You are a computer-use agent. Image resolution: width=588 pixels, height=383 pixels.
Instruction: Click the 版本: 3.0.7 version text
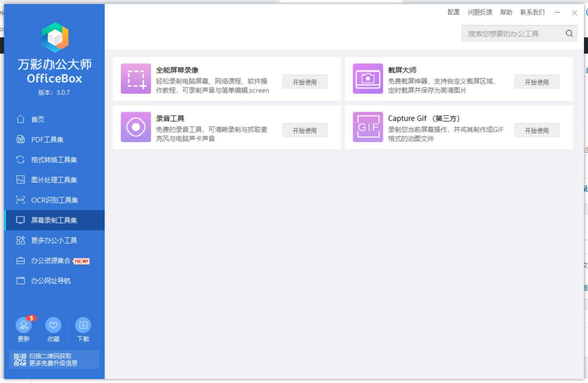click(x=54, y=93)
